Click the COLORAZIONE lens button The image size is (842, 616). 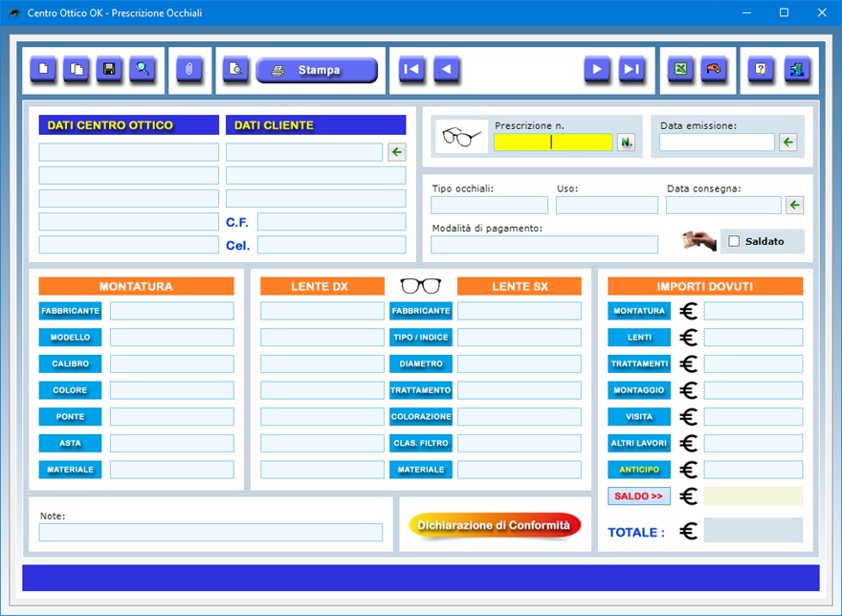[421, 417]
